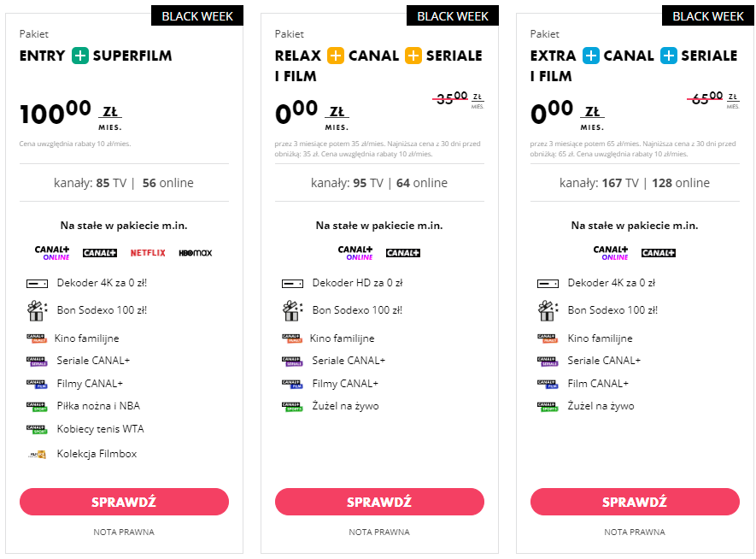
Task: Click the orange plus icon after RELAX
Action: coord(336,56)
